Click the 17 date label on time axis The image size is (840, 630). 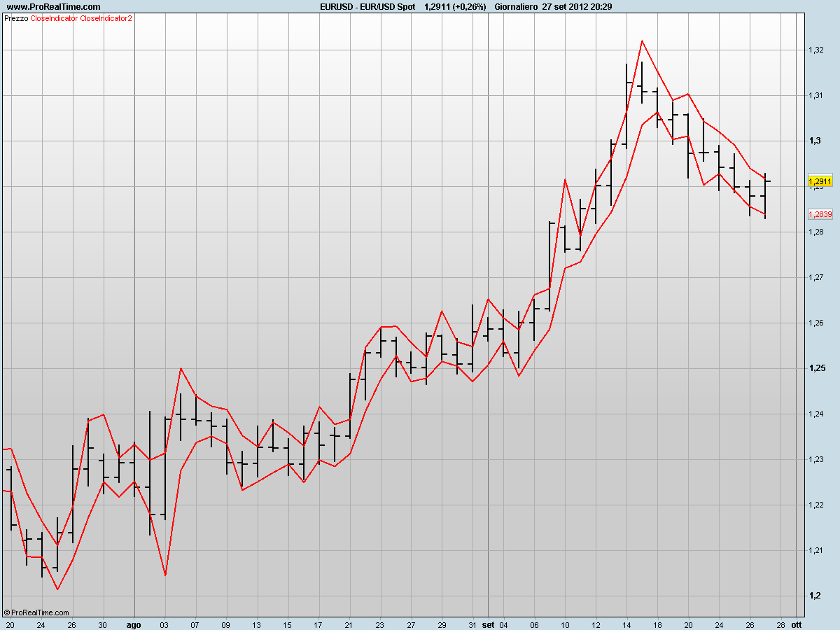point(318,624)
